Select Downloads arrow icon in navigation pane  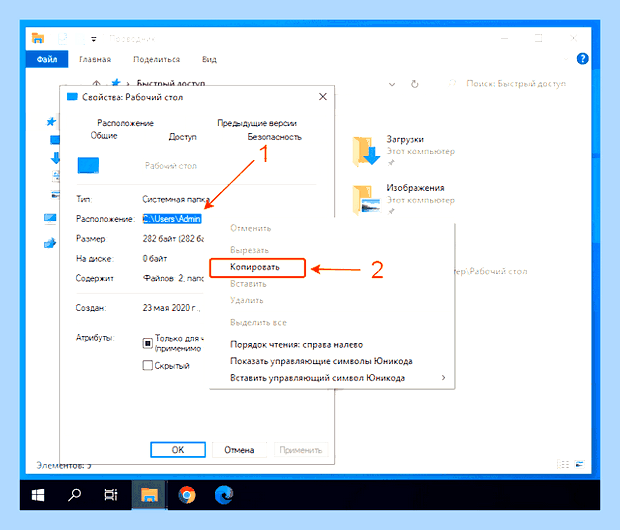pyautogui.click(x=55, y=157)
